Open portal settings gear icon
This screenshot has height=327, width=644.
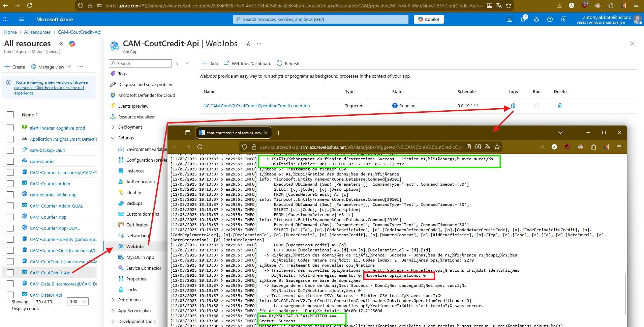536,19
